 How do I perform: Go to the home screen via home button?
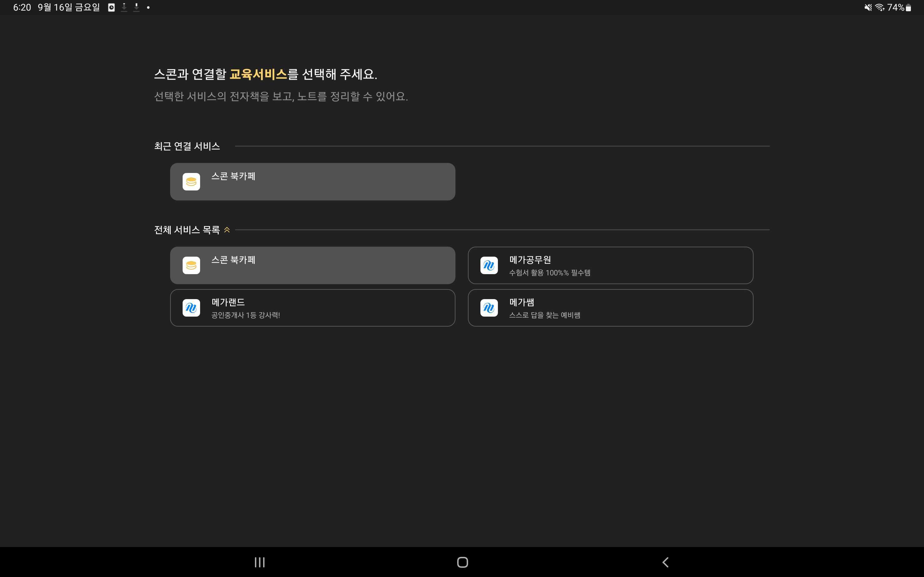[x=462, y=562]
